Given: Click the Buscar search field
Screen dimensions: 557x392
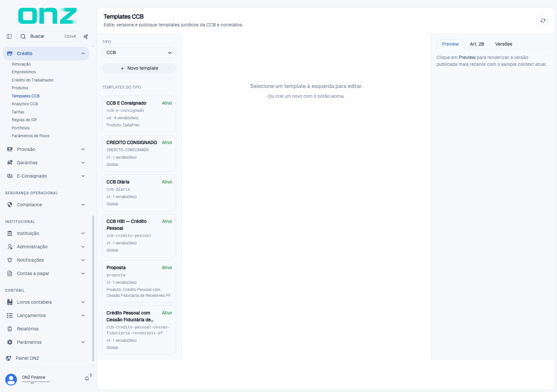Looking at the screenshot, I should coord(48,36).
